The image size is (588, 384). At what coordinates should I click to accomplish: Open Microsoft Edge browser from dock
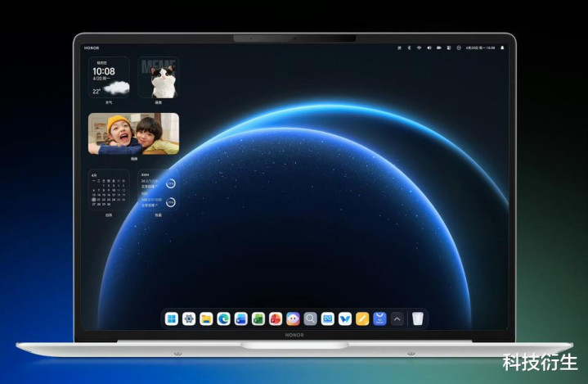point(223,319)
